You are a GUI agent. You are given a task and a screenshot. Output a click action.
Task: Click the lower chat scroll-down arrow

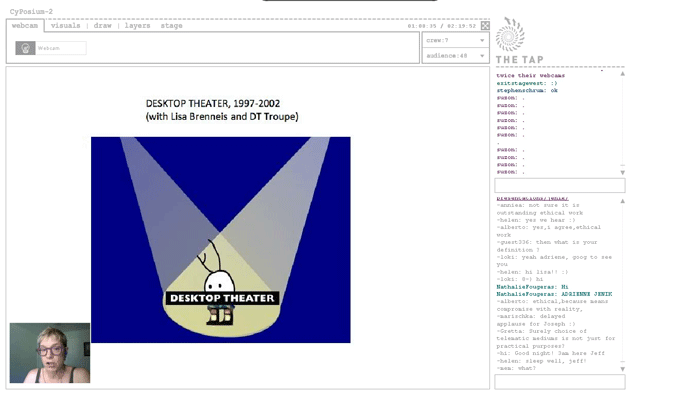pos(622,369)
